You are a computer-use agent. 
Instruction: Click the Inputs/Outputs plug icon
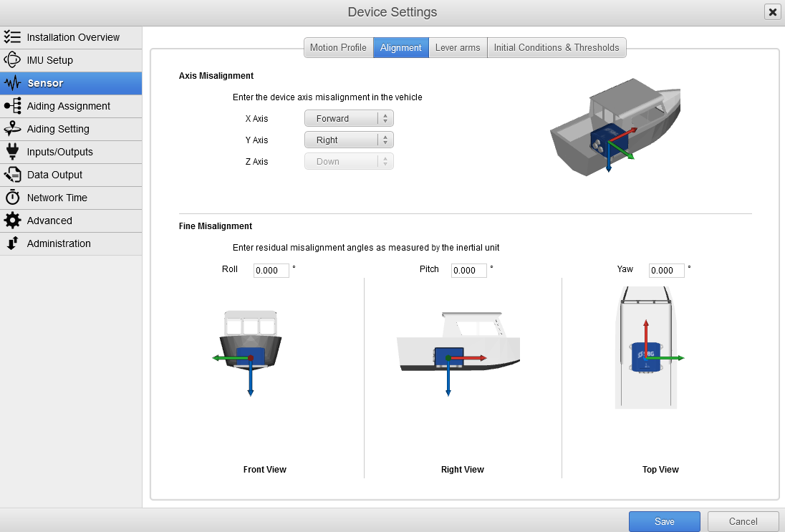click(12, 152)
